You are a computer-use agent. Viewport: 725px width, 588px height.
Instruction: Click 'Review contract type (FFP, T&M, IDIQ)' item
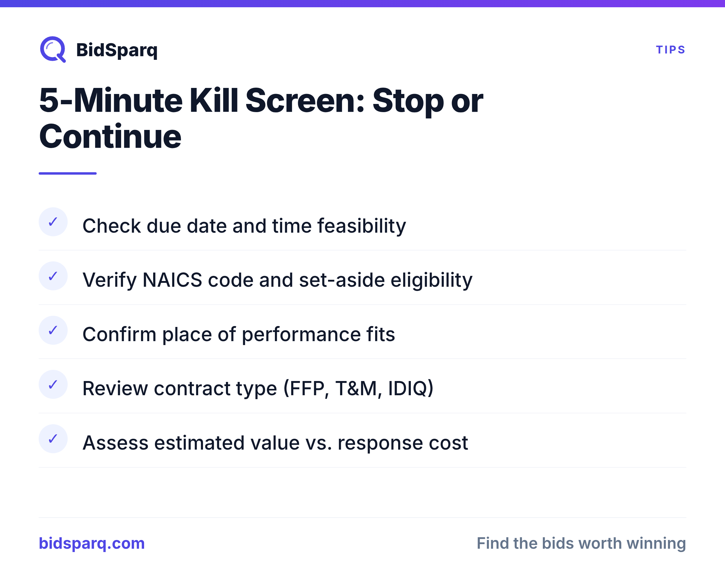pyautogui.click(x=258, y=389)
